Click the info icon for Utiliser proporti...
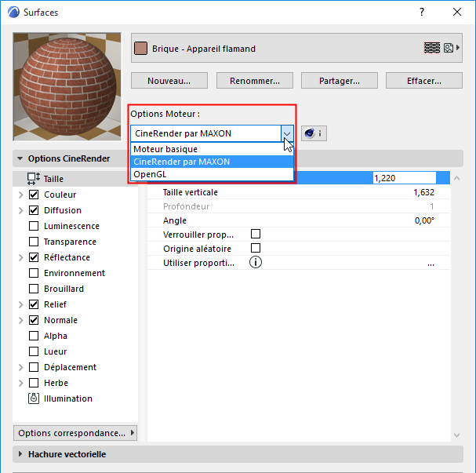 [256, 262]
